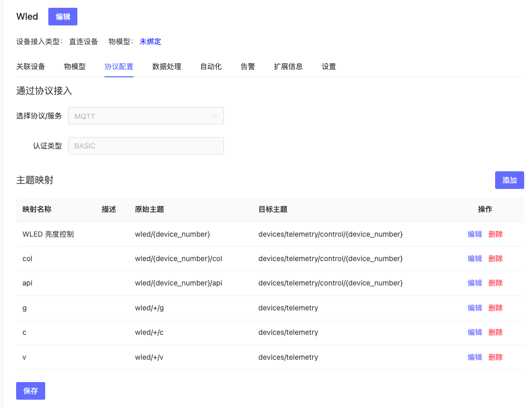Delete the api mapping row
Screen dimensions: 532x408
pos(496,283)
